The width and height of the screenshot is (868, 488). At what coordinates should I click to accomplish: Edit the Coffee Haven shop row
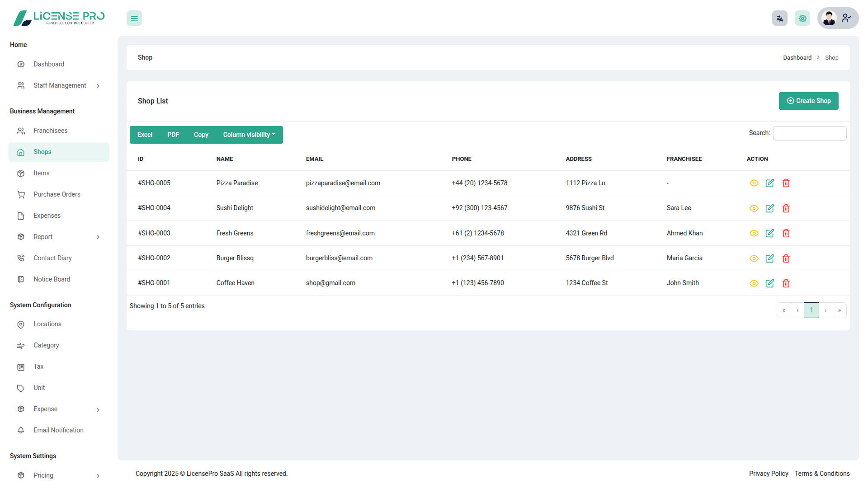770,283
